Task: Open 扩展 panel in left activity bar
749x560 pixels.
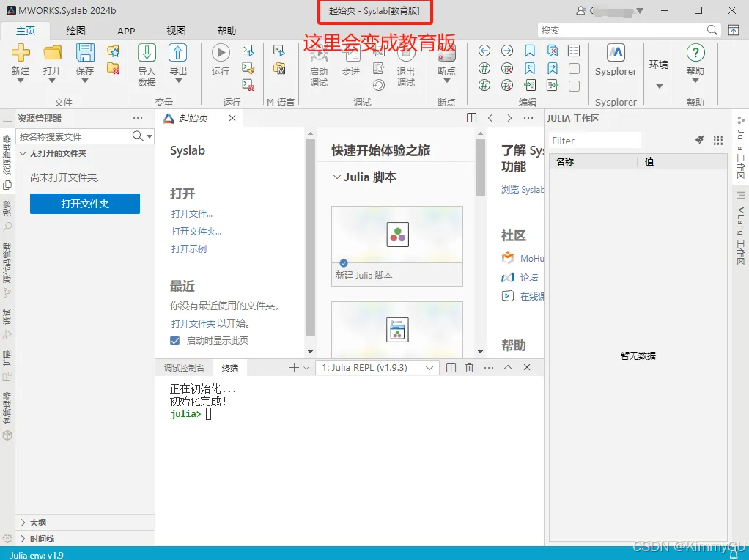Action: [7, 366]
